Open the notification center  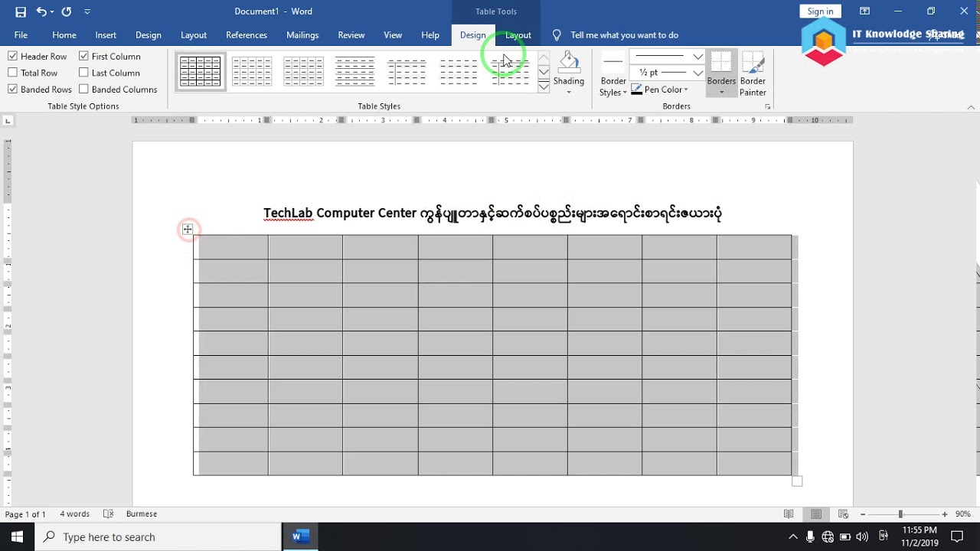tap(957, 536)
